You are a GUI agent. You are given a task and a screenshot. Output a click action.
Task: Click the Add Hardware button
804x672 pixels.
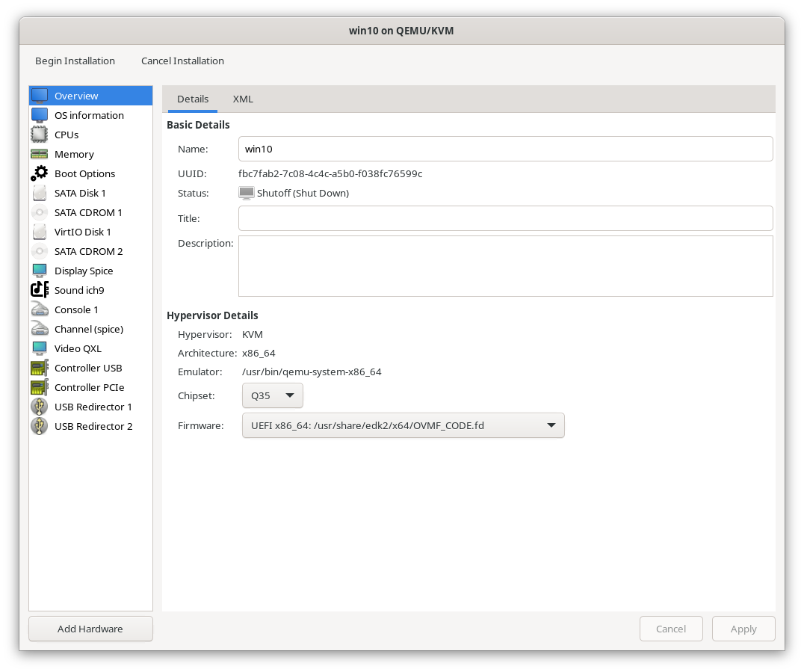pos(90,629)
